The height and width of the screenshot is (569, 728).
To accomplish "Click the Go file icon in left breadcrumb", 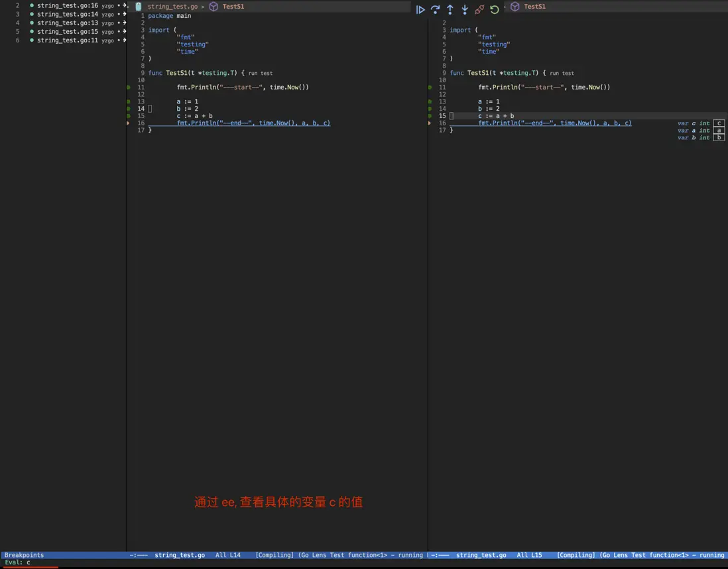I will click(x=139, y=7).
